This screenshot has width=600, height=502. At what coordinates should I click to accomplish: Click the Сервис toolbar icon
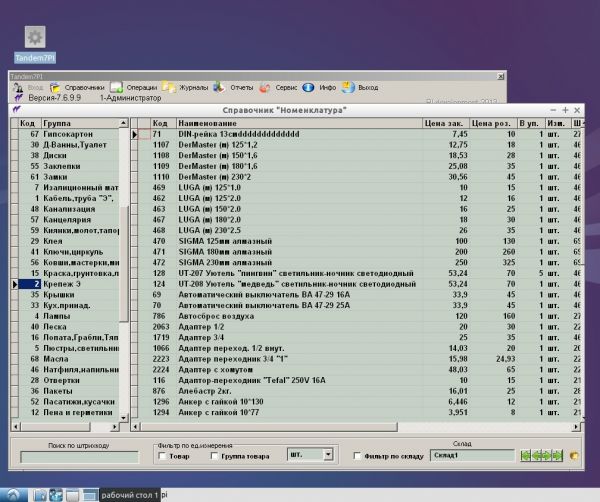[x=265, y=87]
